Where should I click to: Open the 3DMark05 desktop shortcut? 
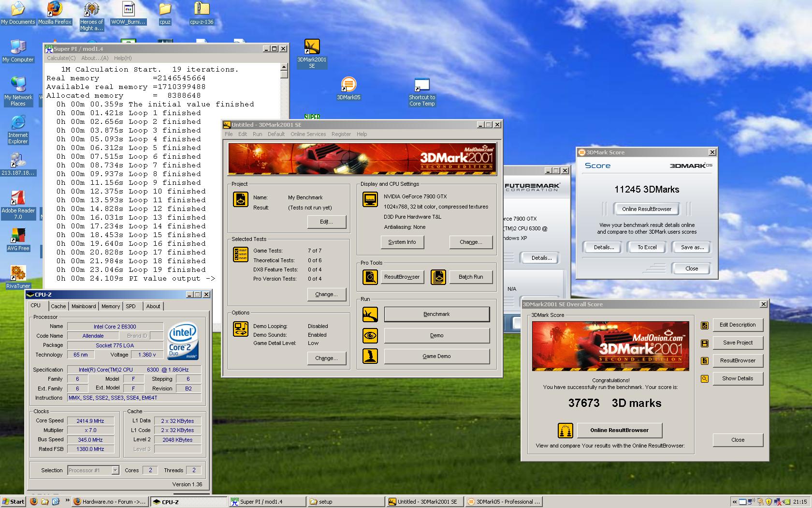coord(348,89)
